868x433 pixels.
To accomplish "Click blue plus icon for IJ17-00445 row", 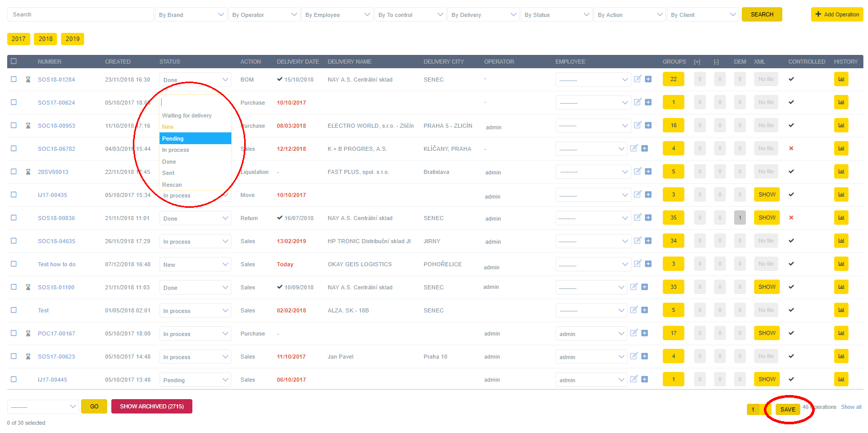I will pos(644,379).
